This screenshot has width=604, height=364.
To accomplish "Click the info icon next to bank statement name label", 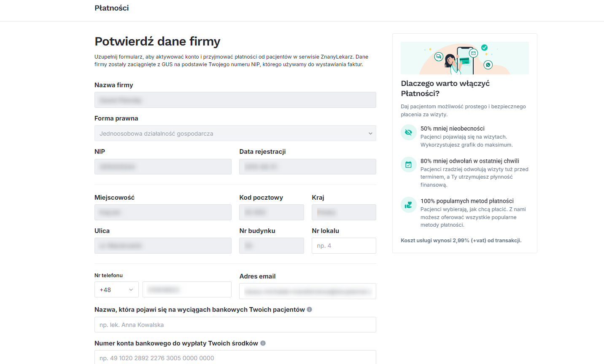I will 309,309.
